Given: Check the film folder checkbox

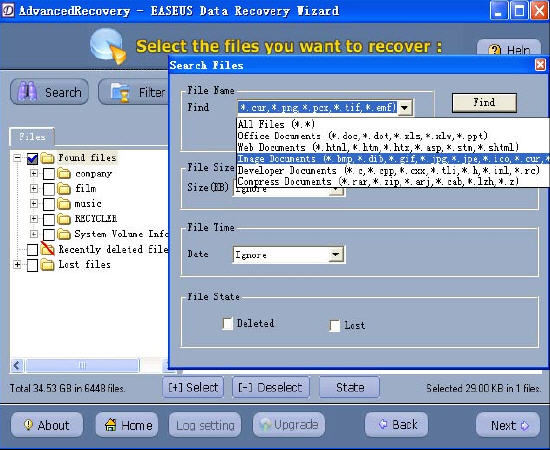Looking at the screenshot, I should pyautogui.click(x=48, y=189).
